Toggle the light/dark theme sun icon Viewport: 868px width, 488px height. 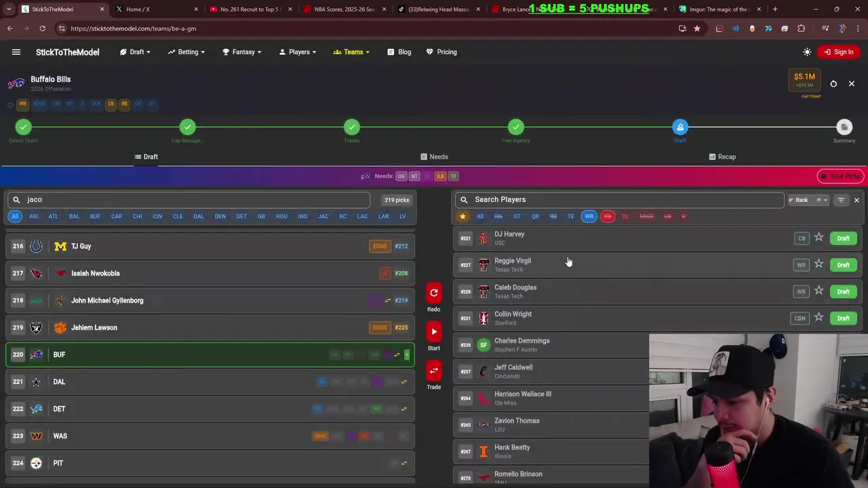point(807,52)
